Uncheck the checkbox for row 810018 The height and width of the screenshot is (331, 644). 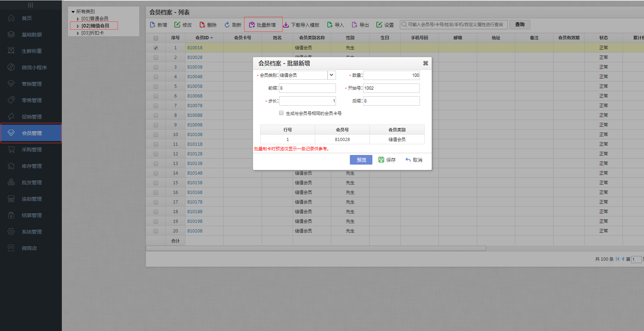tap(156, 47)
